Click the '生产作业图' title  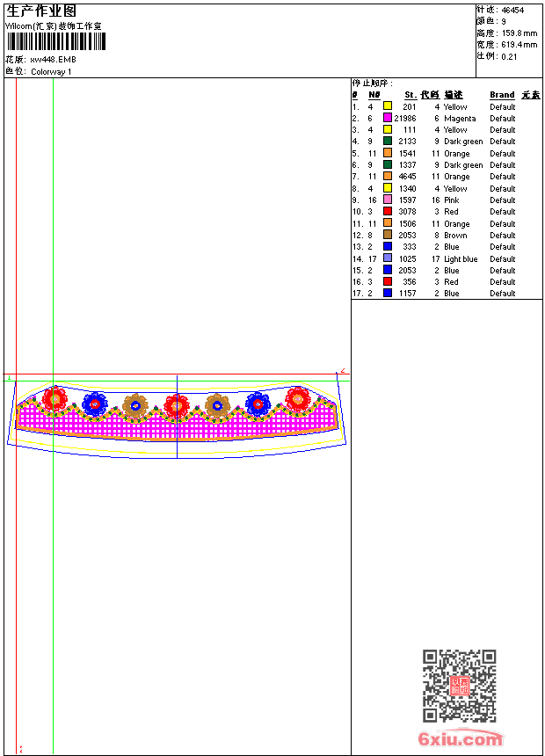(41, 11)
